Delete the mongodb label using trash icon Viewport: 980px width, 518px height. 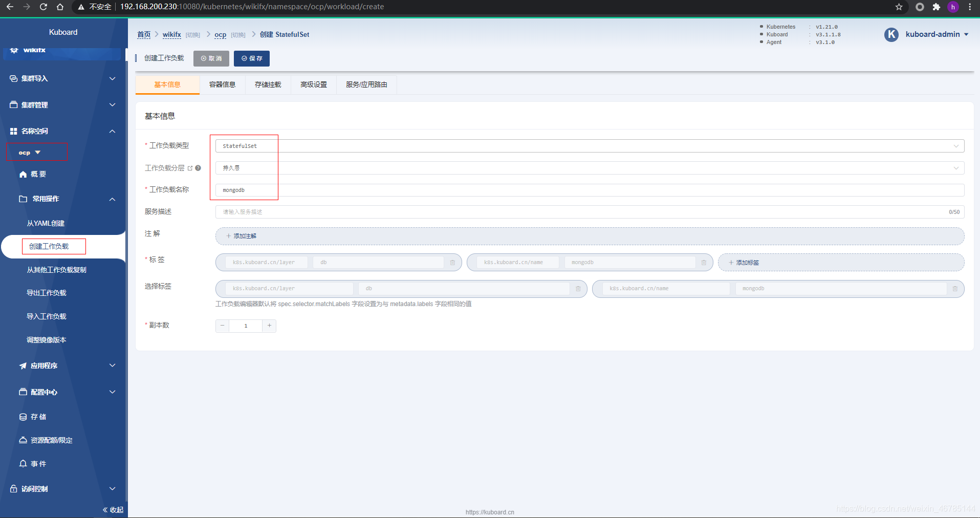click(704, 262)
